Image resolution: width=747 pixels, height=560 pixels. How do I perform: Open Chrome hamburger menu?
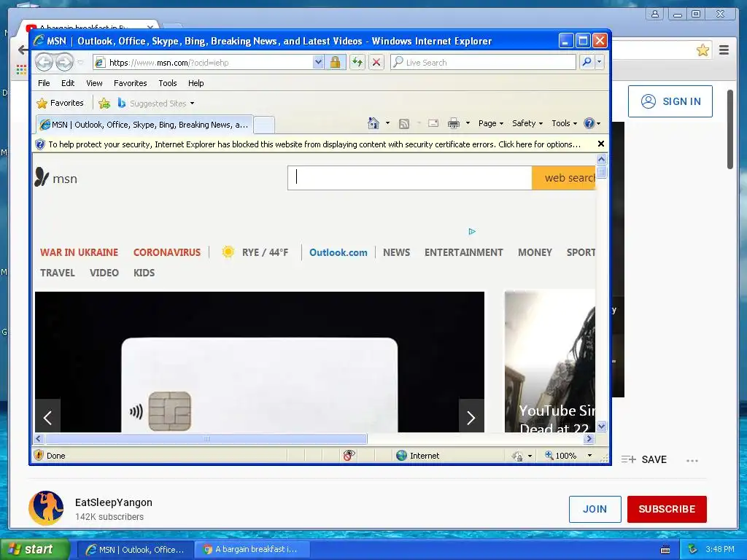click(724, 50)
